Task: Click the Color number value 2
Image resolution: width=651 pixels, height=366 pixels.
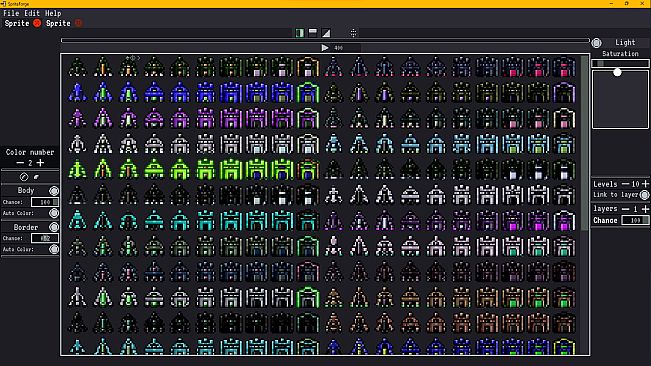Action: pos(30,163)
